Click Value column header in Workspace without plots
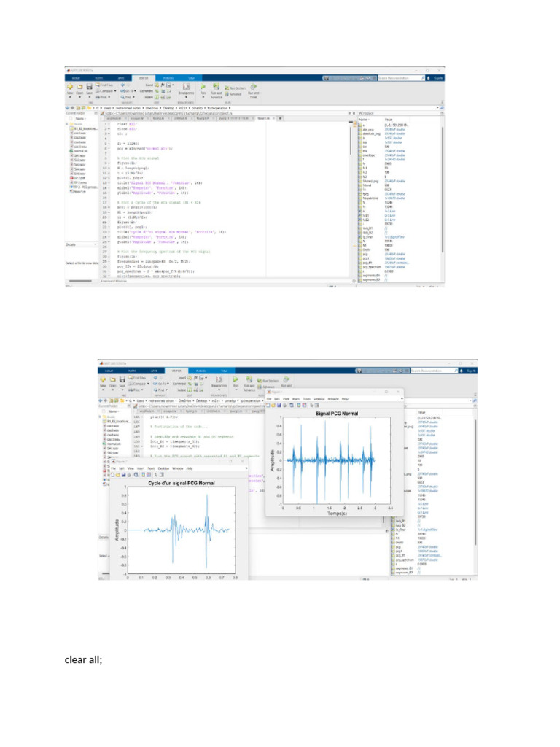Screen dimensions: 560x747 (389, 119)
